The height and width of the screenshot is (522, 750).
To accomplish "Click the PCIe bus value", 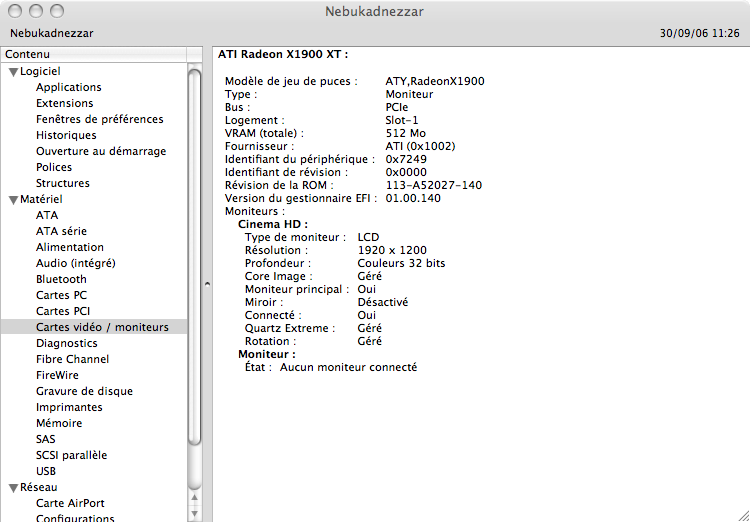I will point(397,107).
